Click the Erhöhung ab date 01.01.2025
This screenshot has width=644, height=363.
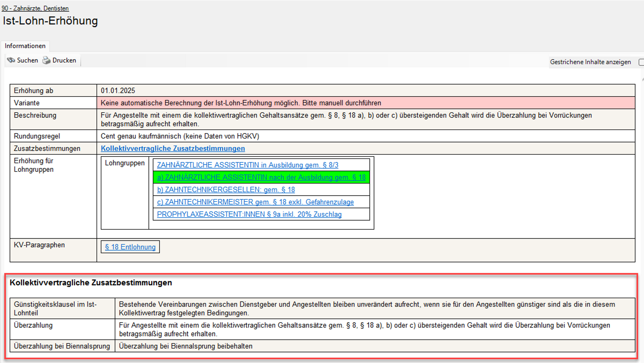click(118, 91)
